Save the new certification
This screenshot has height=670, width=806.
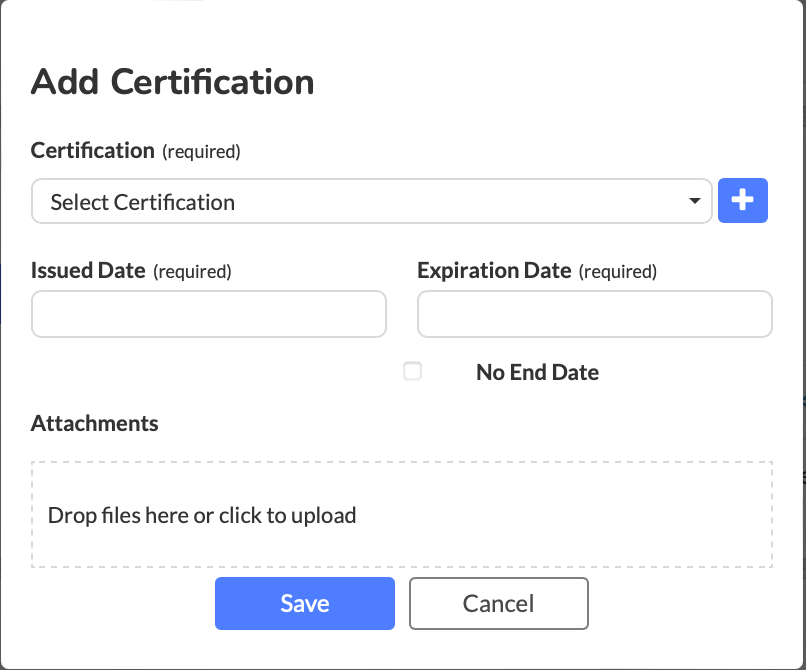coord(305,603)
